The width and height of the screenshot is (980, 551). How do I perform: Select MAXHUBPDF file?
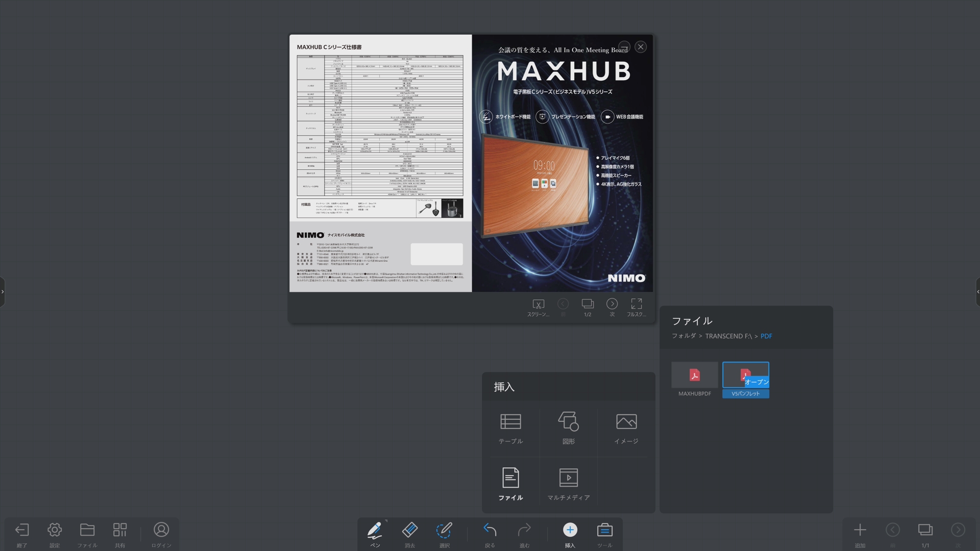click(x=695, y=380)
